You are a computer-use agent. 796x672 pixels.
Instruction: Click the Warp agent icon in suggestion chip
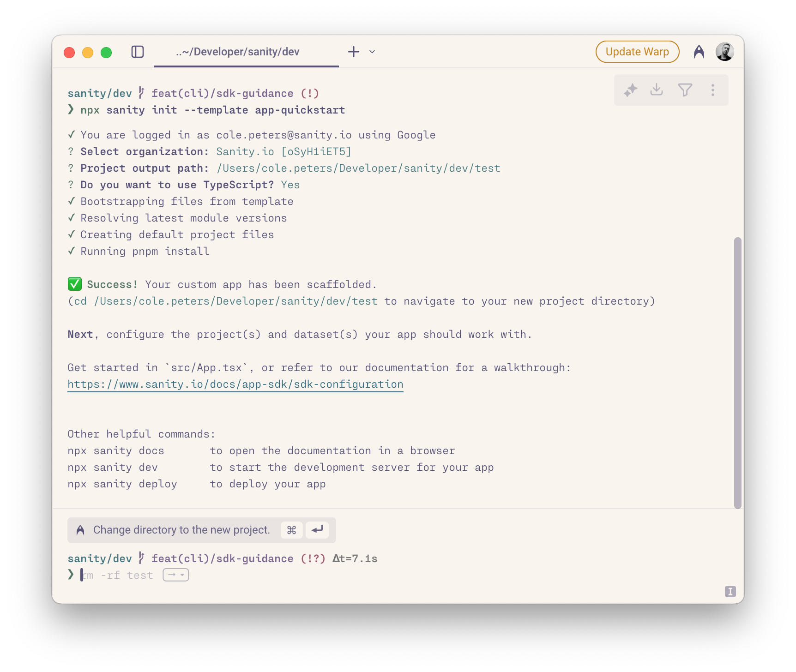[x=80, y=530]
